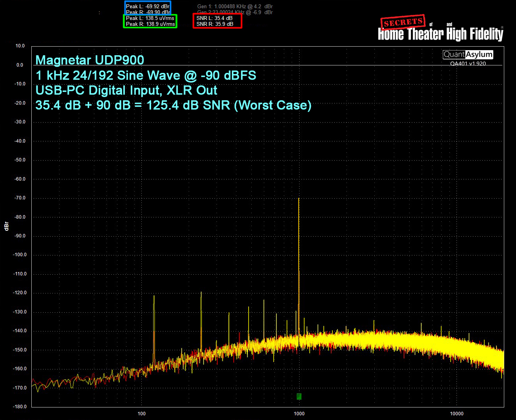
Task: Click the -170.0 y-axis tick label
Action: click(x=20, y=388)
